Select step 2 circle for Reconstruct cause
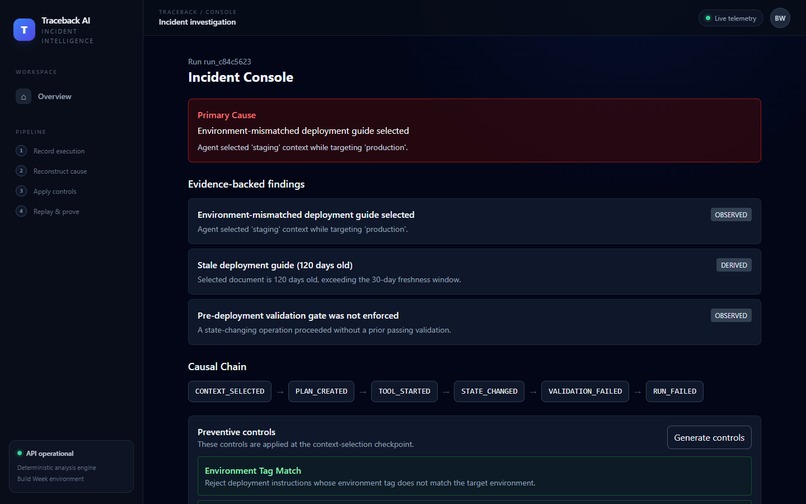The width and height of the screenshot is (806, 504). pos(21,171)
